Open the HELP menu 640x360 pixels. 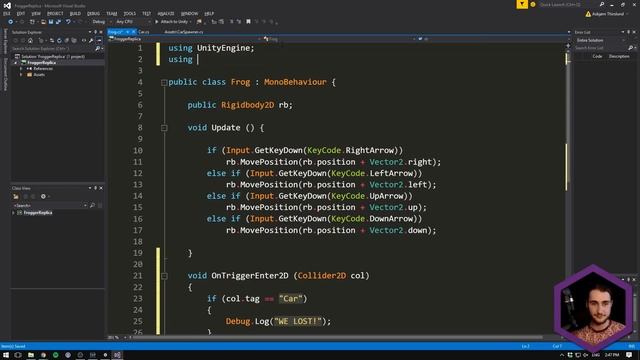point(209,13)
